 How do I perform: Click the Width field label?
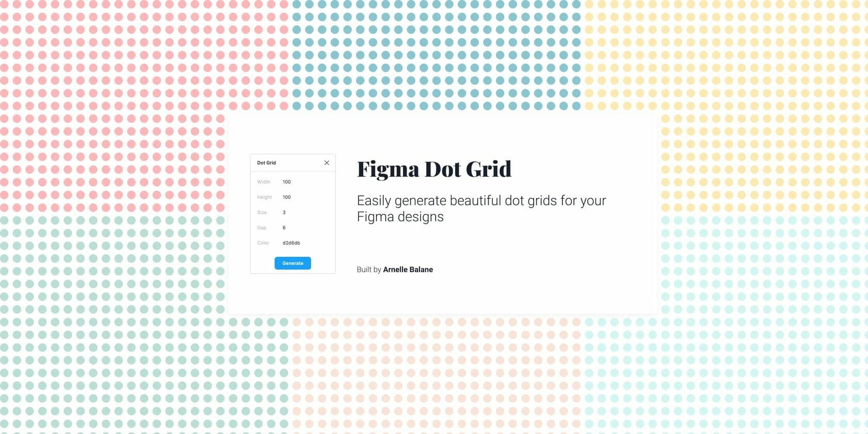pos(263,182)
